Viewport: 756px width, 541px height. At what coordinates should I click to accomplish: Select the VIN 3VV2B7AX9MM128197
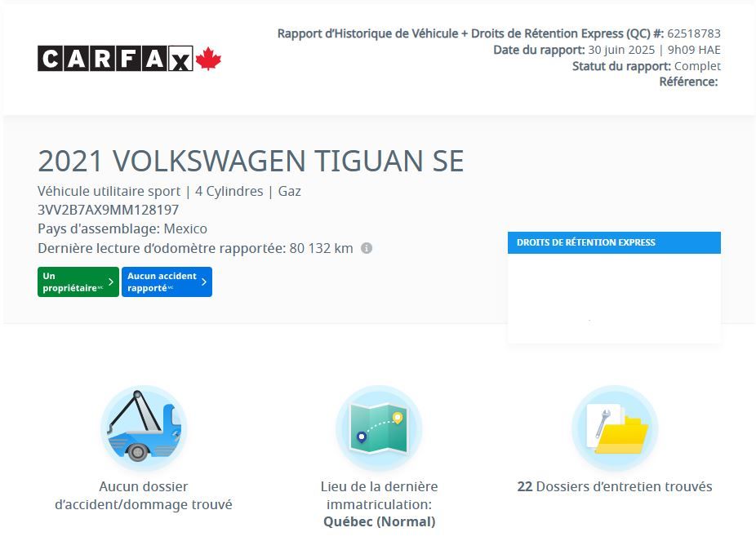pyautogui.click(x=108, y=210)
